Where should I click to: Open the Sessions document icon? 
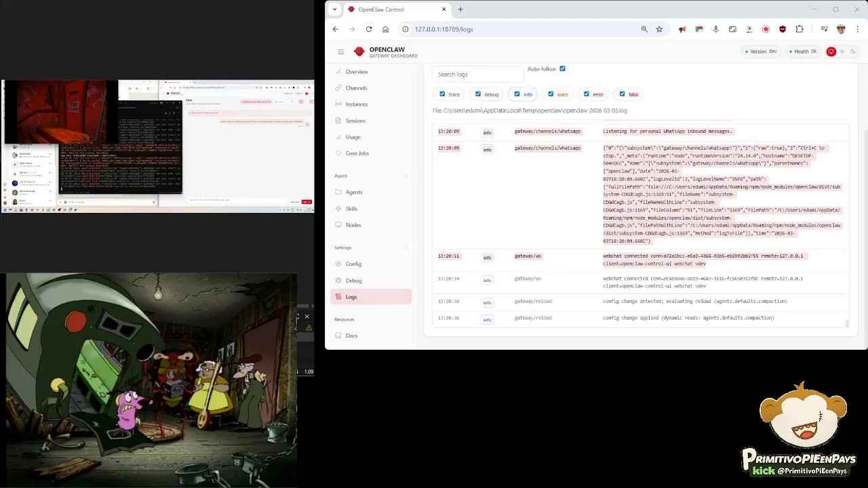coord(339,121)
